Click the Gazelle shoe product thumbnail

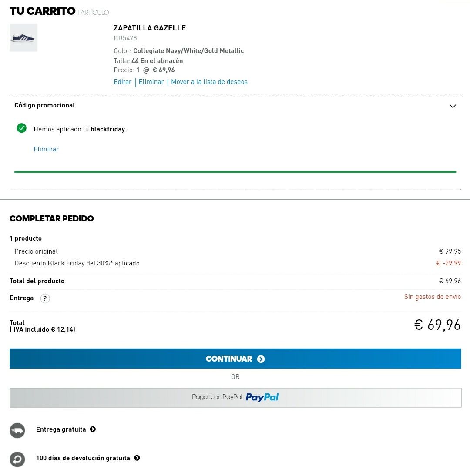(x=23, y=38)
